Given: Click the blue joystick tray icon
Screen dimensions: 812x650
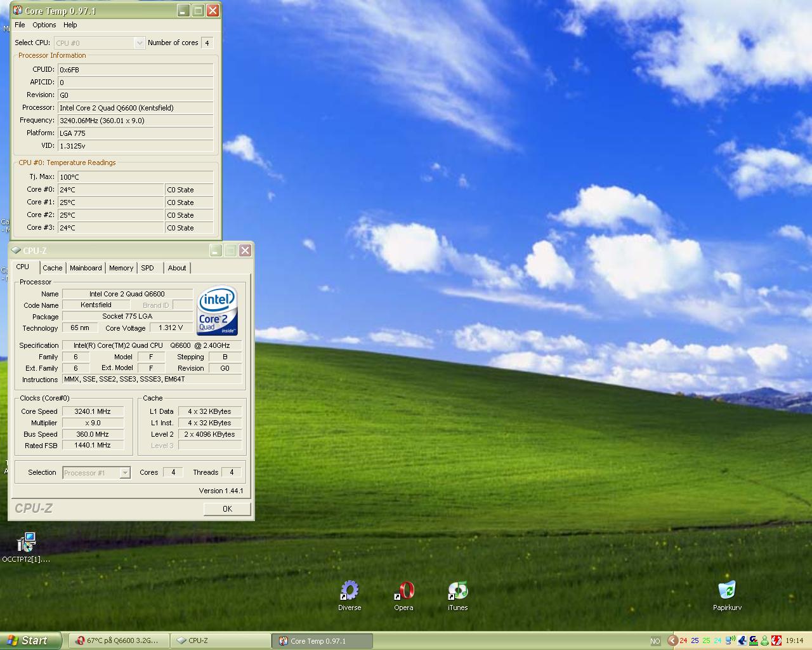Looking at the screenshot, I should 742,640.
